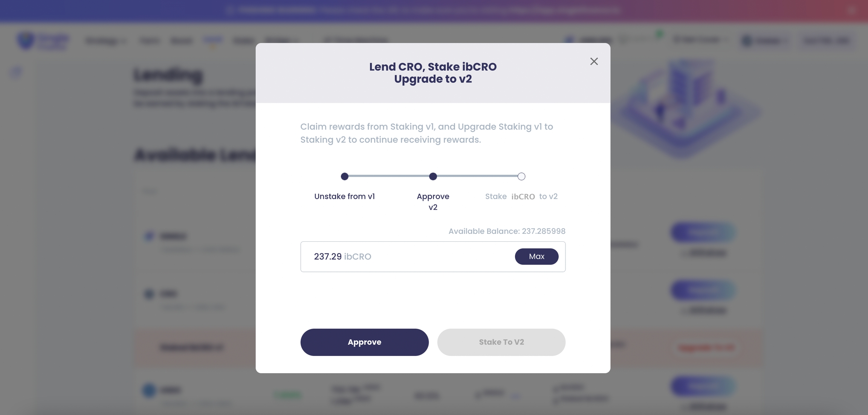Open the first navigation dropdown beside the logo
868x415 pixels.
coord(105,41)
